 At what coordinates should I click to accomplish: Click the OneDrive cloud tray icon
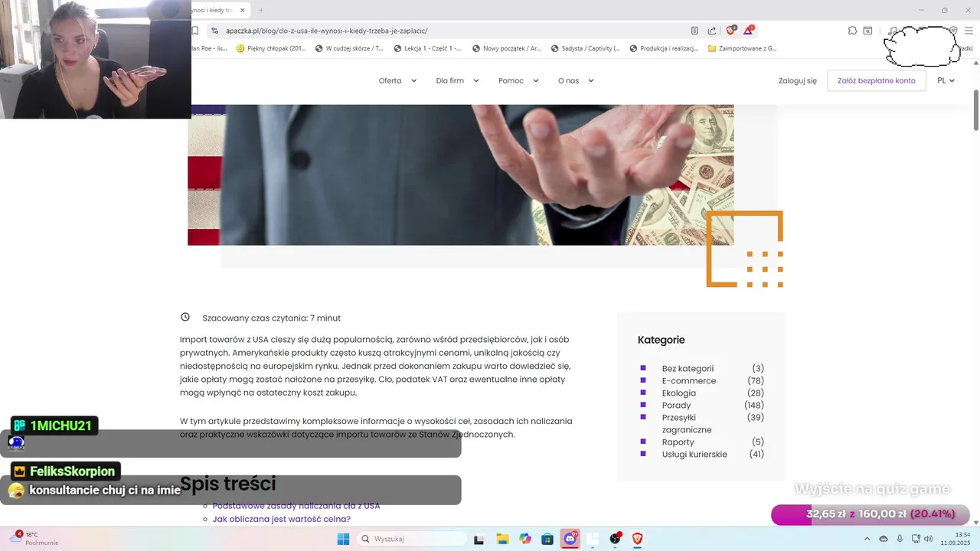[884, 539]
